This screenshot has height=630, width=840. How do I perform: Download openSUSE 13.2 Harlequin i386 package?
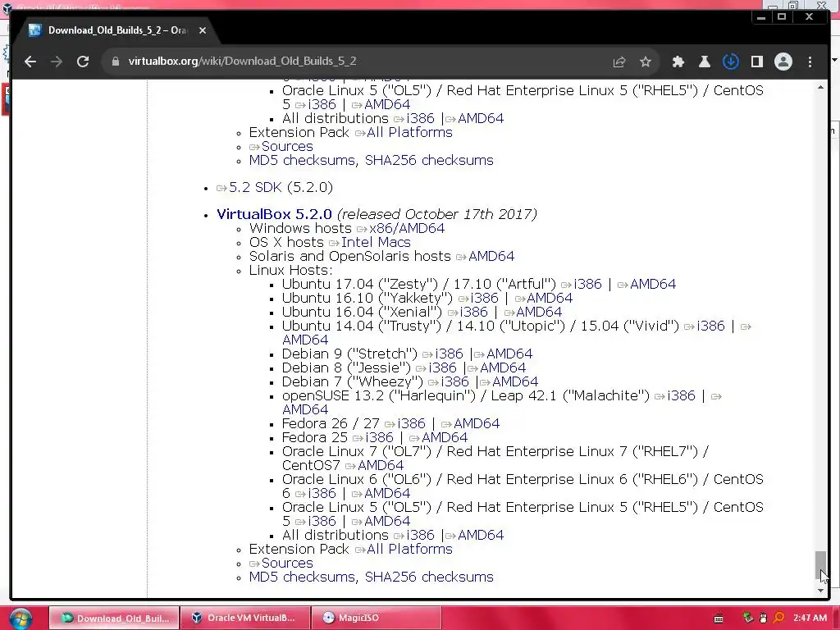[681, 395]
